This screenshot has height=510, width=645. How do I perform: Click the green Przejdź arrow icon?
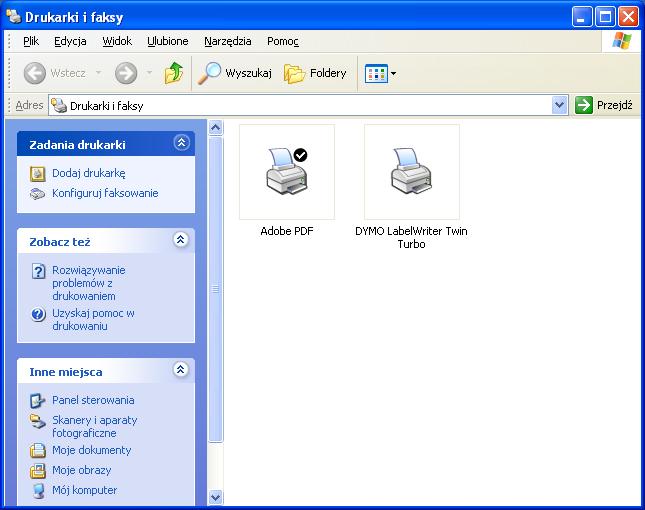pos(583,105)
